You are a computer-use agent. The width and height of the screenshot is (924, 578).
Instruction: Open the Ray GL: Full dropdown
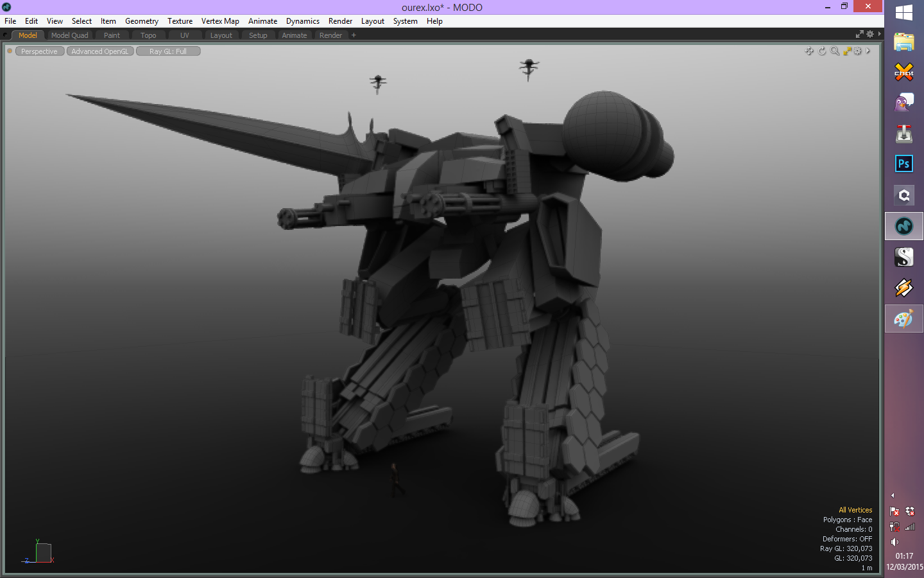pos(168,51)
